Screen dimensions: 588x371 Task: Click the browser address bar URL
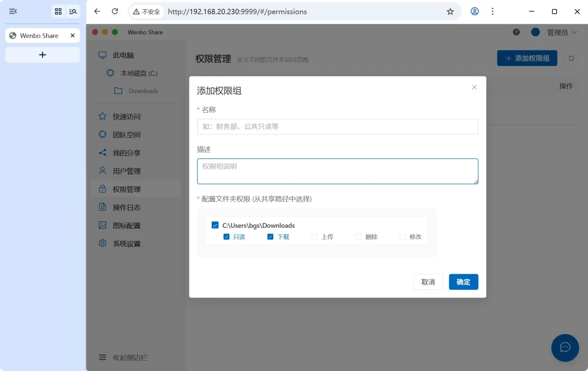[x=237, y=11]
